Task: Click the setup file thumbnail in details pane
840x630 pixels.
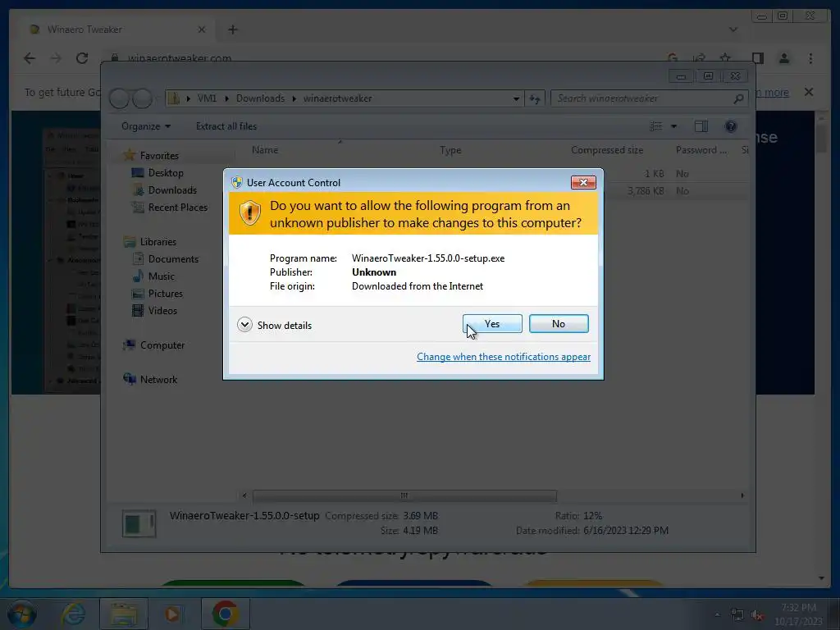Action: [x=139, y=523]
